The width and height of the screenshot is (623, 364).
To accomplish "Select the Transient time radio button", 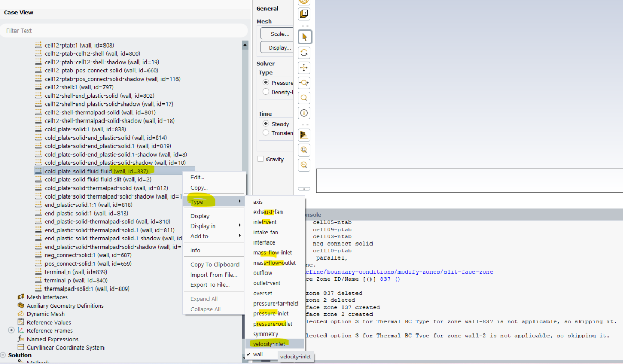I will pyautogui.click(x=266, y=133).
